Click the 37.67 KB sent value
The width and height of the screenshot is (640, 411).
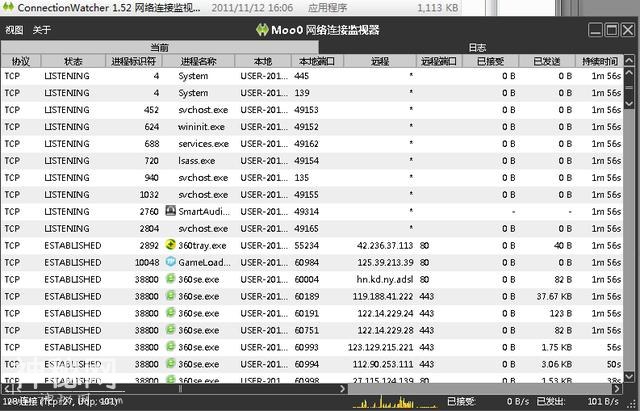[x=554, y=296]
